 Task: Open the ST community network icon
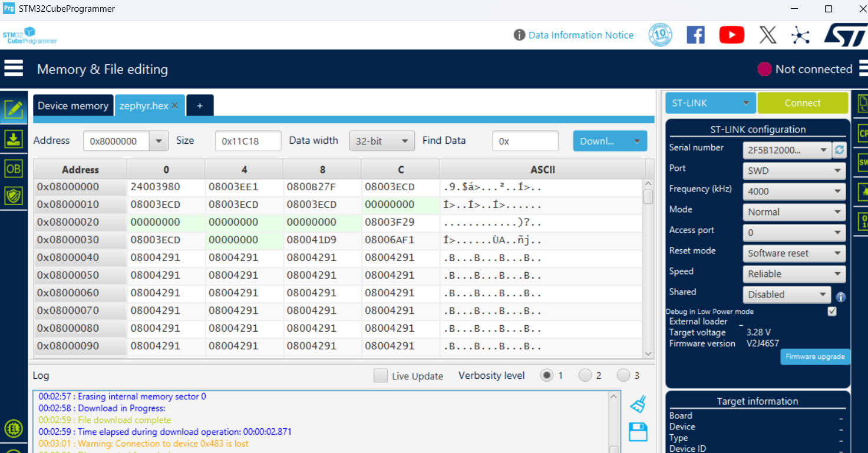[800, 35]
